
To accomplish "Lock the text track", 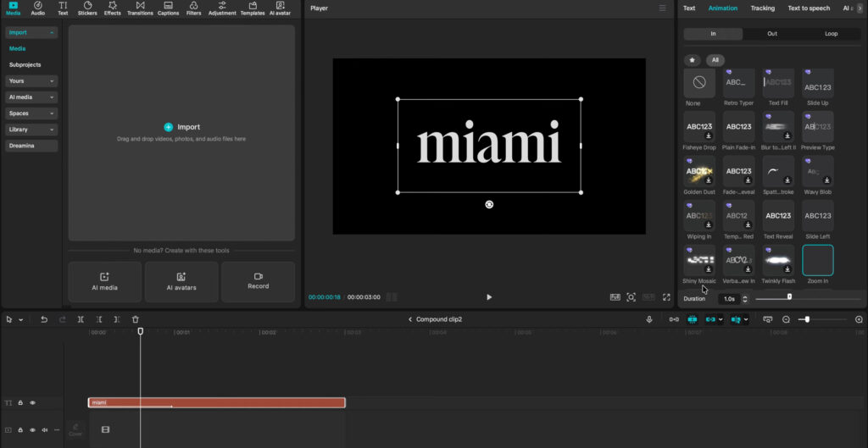I will pyautogui.click(x=20, y=403).
